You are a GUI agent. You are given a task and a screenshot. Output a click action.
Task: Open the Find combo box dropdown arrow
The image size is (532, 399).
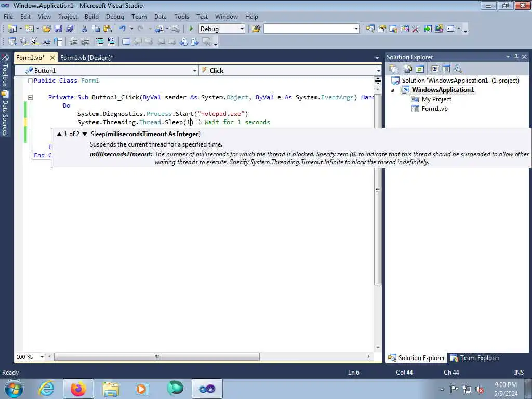(356, 29)
